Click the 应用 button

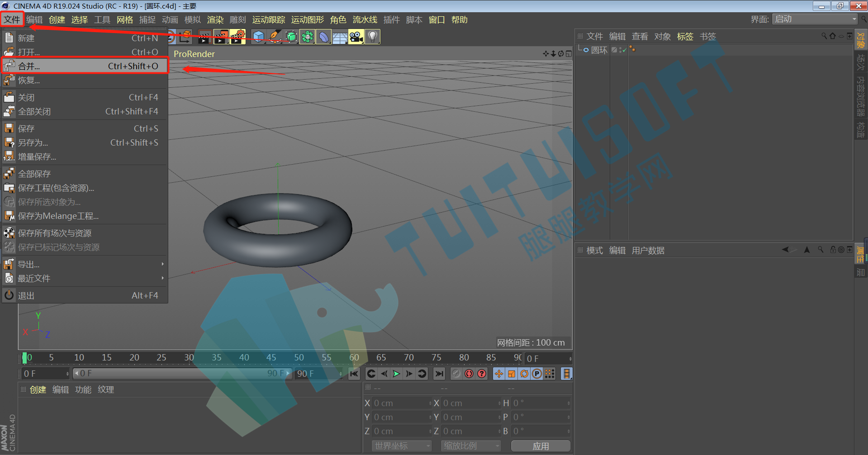(541, 446)
